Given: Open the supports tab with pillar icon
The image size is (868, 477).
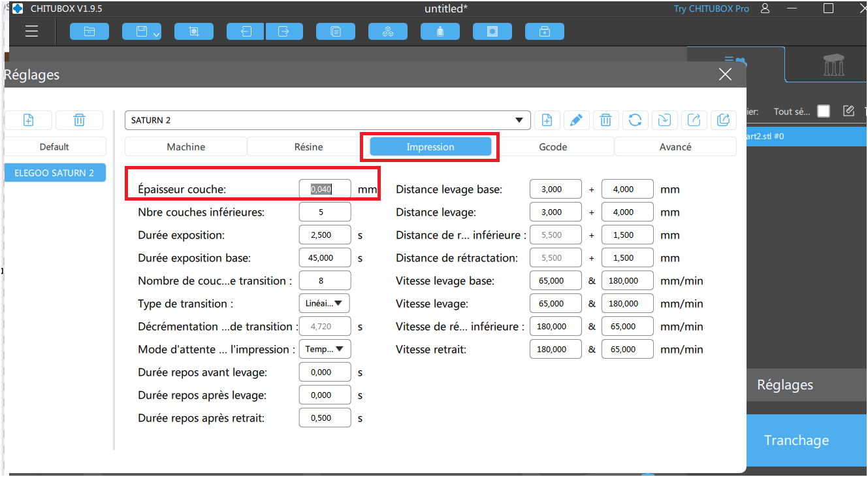Looking at the screenshot, I should click(x=833, y=66).
